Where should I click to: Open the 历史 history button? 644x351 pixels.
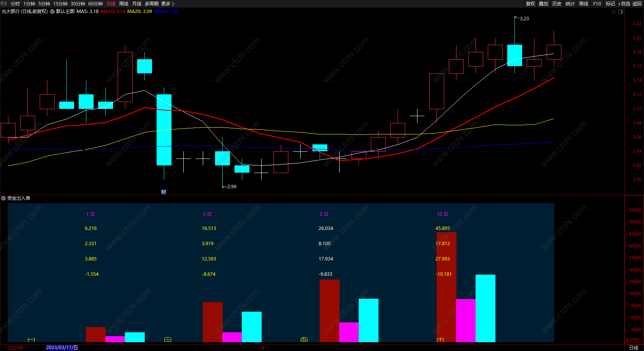click(557, 3)
